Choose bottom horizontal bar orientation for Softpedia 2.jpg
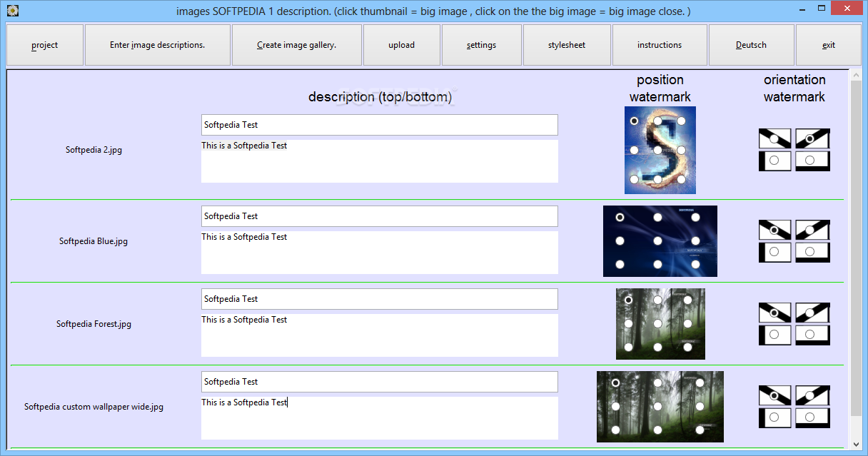This screenshot has width=868, height=456. (809, 161)
